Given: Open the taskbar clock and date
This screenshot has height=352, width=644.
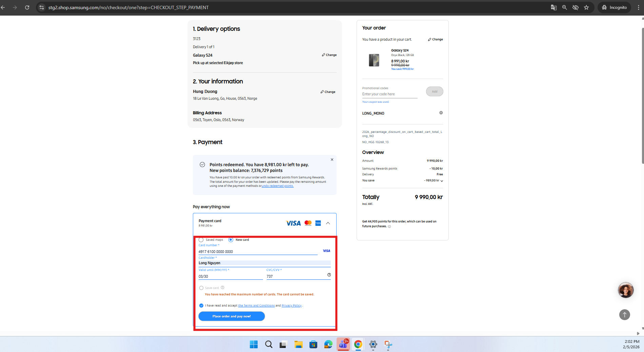Looking at the screenshot, I should tap(631, 344).
